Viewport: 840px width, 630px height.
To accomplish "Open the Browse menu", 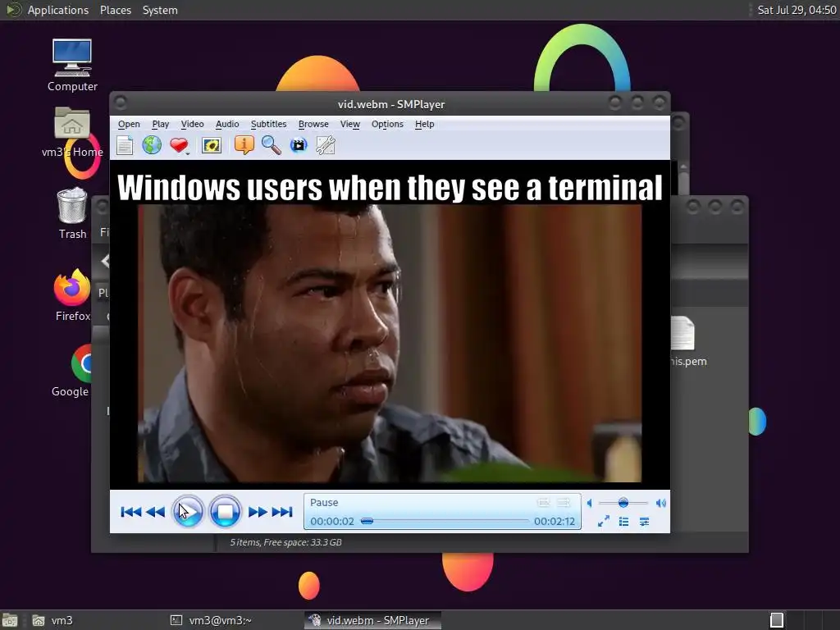I will tap(313, 125).
